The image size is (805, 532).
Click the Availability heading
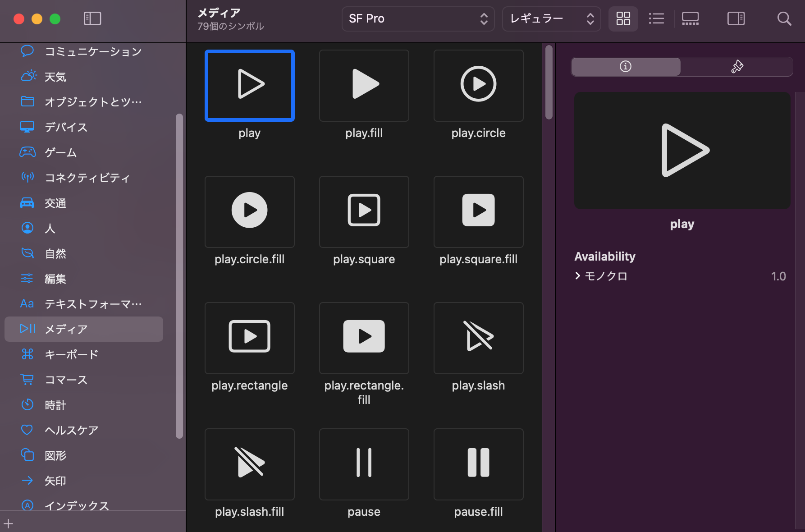(x=605, y=256)
